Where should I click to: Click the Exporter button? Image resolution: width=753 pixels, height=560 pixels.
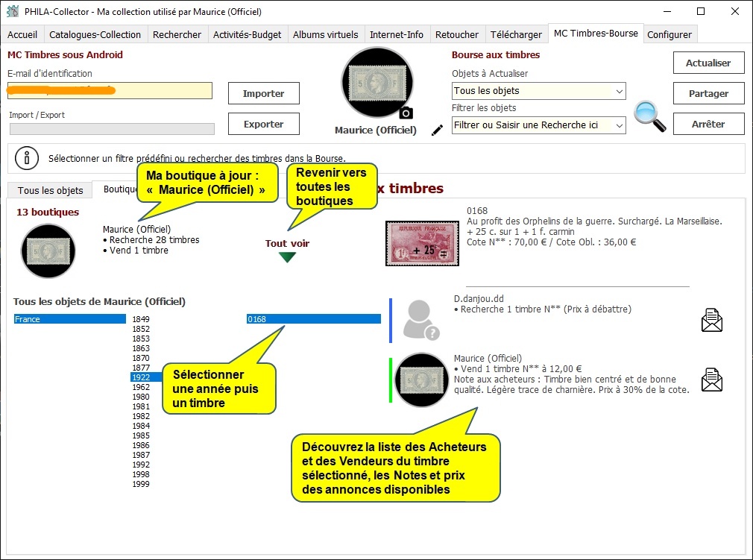264,124
